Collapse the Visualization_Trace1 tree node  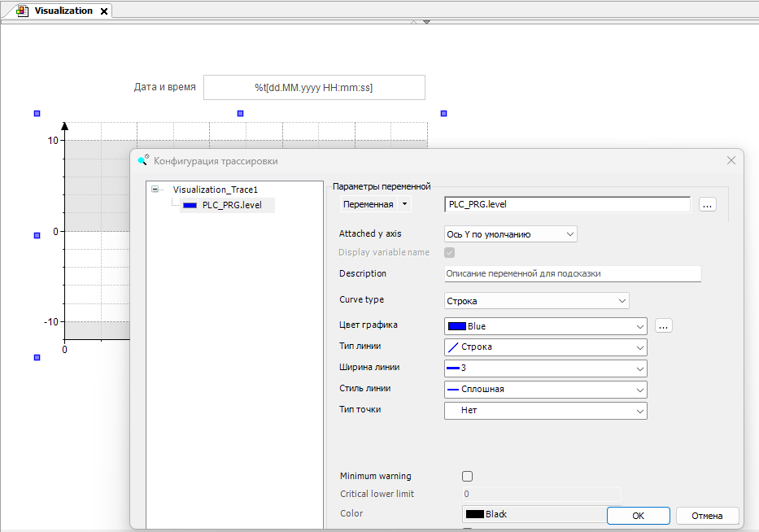155,190
